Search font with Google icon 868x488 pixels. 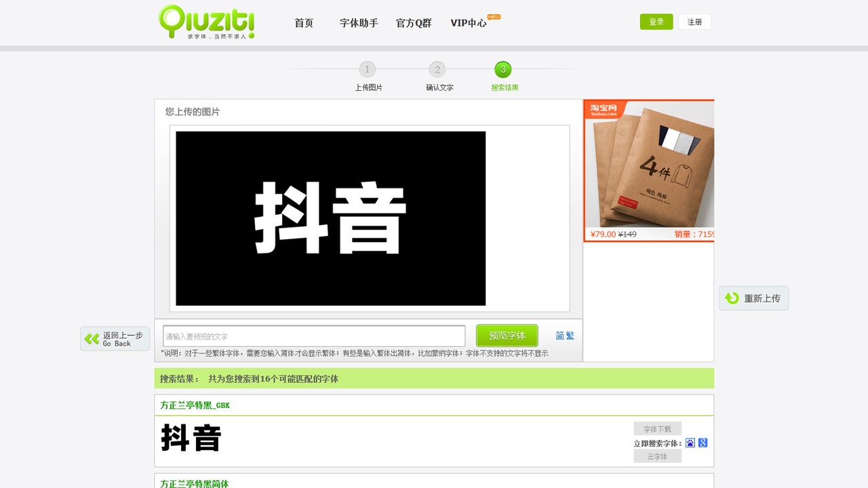point(703,443)
